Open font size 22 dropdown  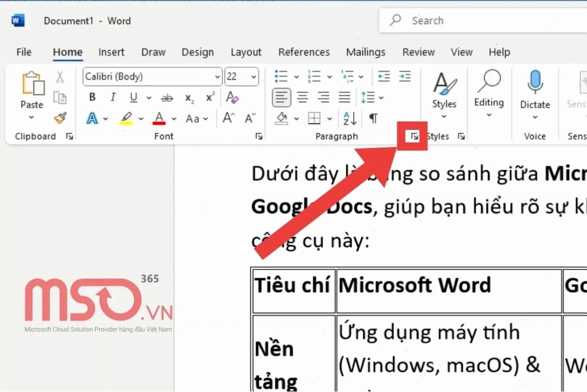tap(254, 77)
